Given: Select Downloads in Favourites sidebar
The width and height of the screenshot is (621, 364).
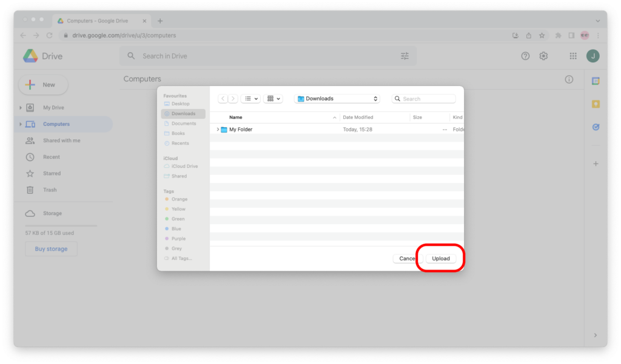Looking at the screenshot, I should click(183, 113).
